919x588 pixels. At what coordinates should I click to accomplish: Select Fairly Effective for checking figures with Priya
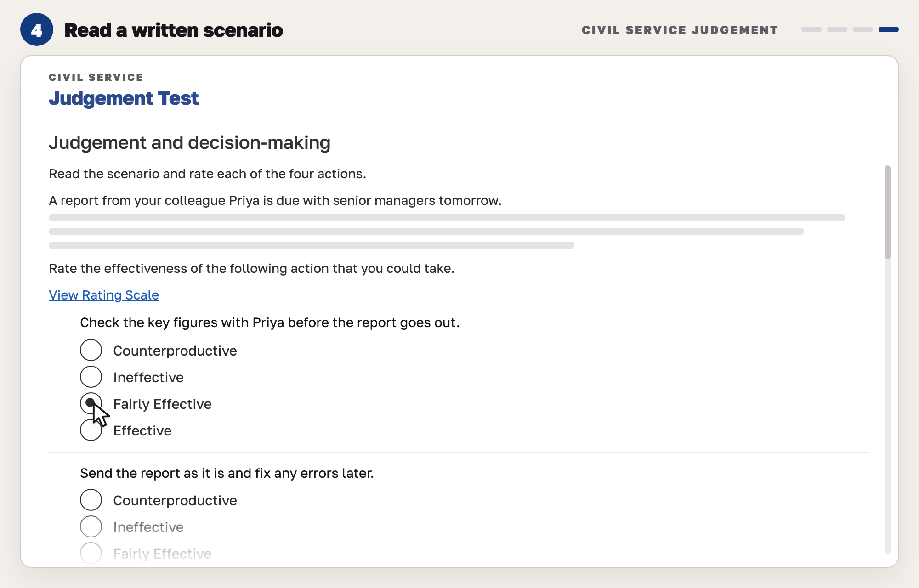(x=91, y=404)
